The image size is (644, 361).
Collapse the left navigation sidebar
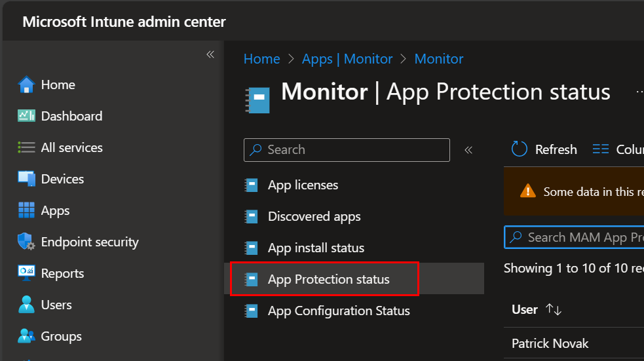coord(210,54)
